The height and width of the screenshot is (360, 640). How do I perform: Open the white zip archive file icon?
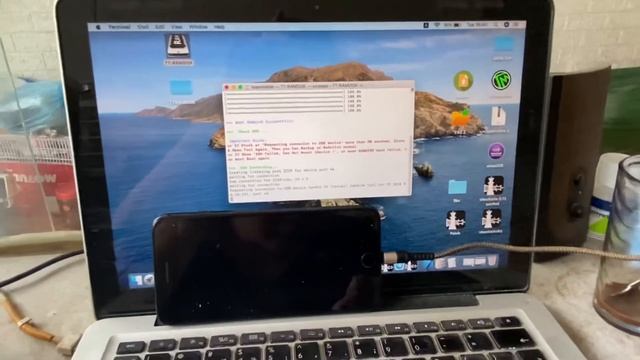coord(498,117)
